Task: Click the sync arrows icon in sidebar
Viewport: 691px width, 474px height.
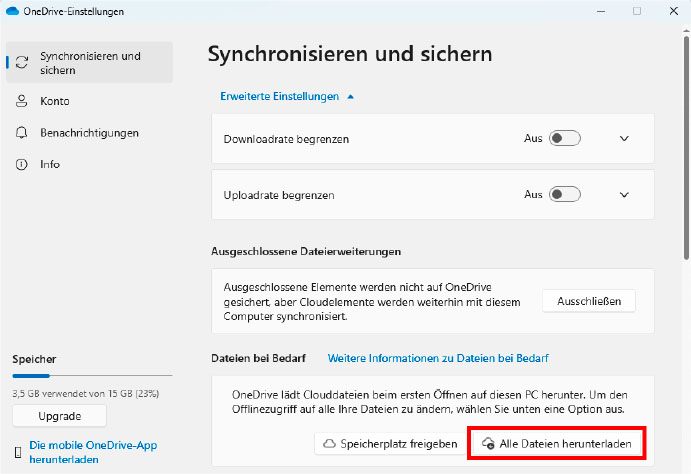Action: (22, 63)
